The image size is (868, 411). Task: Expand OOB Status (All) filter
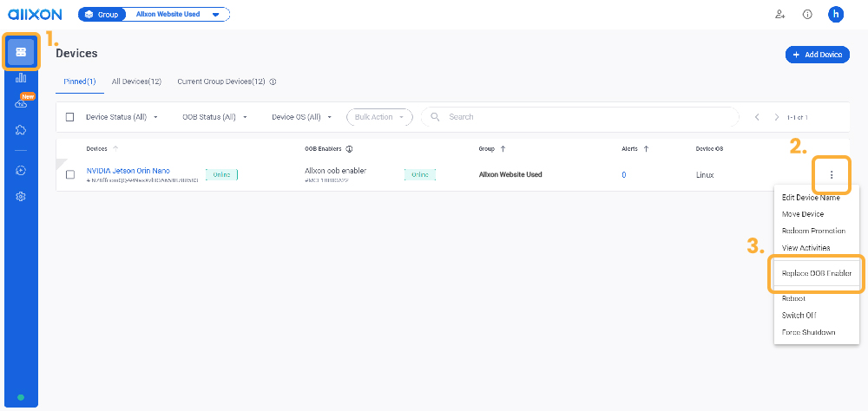214,117
